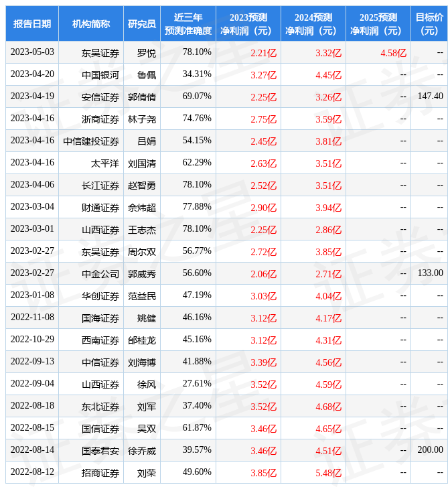Click researcher 范益民

click(142, 297)
